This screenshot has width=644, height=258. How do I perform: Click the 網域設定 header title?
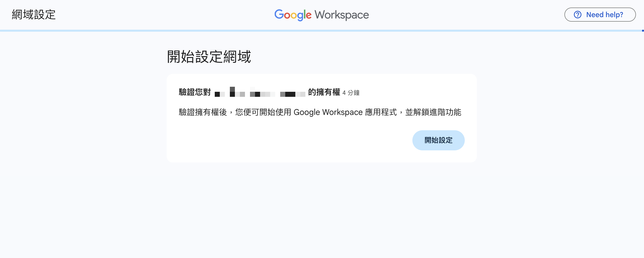pos(34,15)
